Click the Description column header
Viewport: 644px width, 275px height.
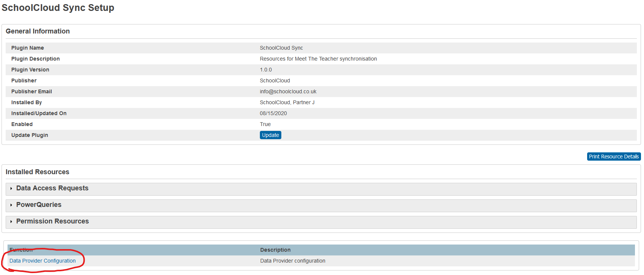point(275,250)
